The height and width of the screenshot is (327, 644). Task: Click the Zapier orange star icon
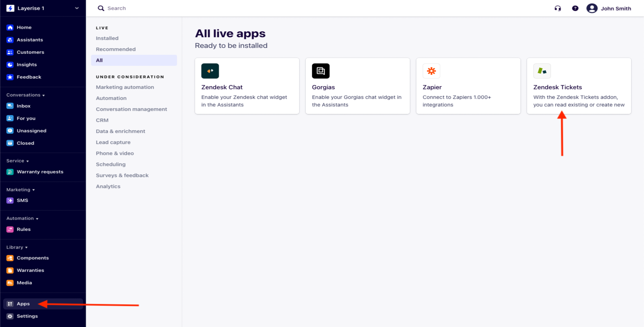[x=431, y=71]
